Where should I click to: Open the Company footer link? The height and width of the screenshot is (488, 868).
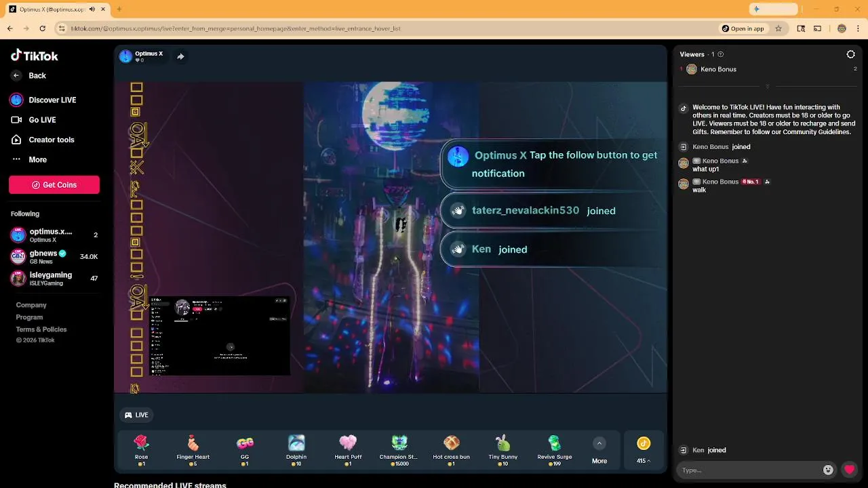tap(31, 305)
